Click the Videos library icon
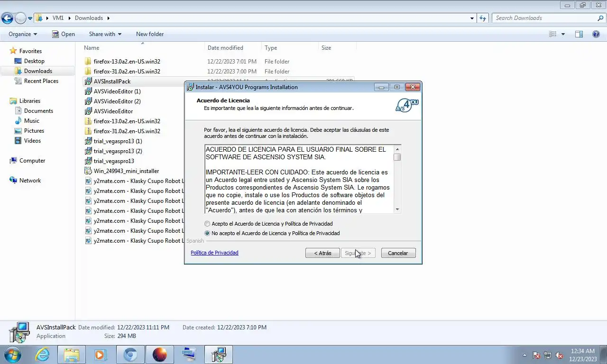Image resolution: width=607 pixels, height=364 pixels. click(x=18, y=141)
